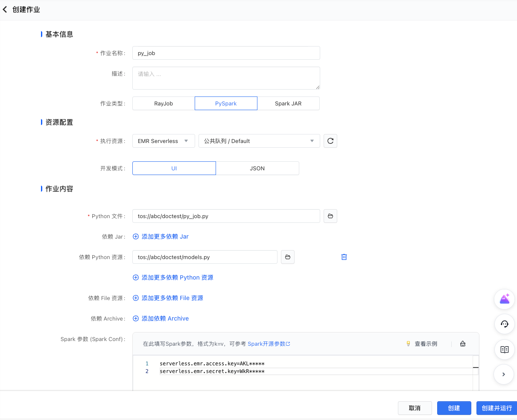Click the 资源配置 section heading
Screen dimensions: 517x420
click(x=59, y=122)
